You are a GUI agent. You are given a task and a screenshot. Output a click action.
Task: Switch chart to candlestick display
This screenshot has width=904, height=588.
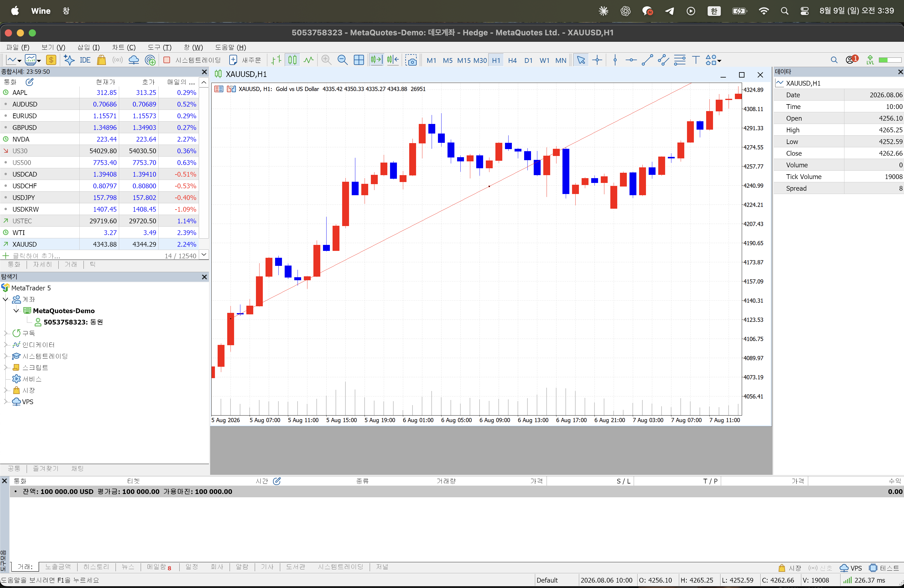tap(292, 60)
